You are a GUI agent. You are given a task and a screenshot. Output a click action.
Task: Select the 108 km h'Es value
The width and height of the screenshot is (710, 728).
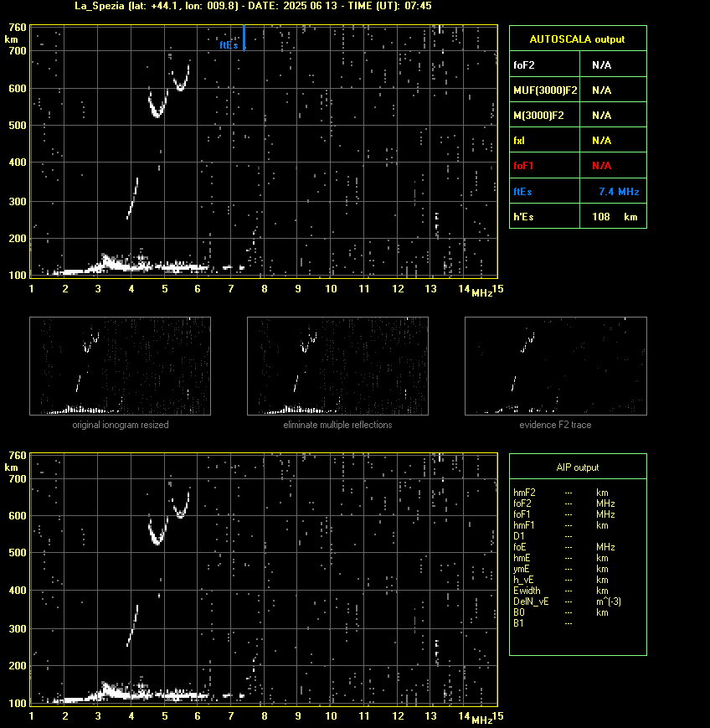coord(615,217)
